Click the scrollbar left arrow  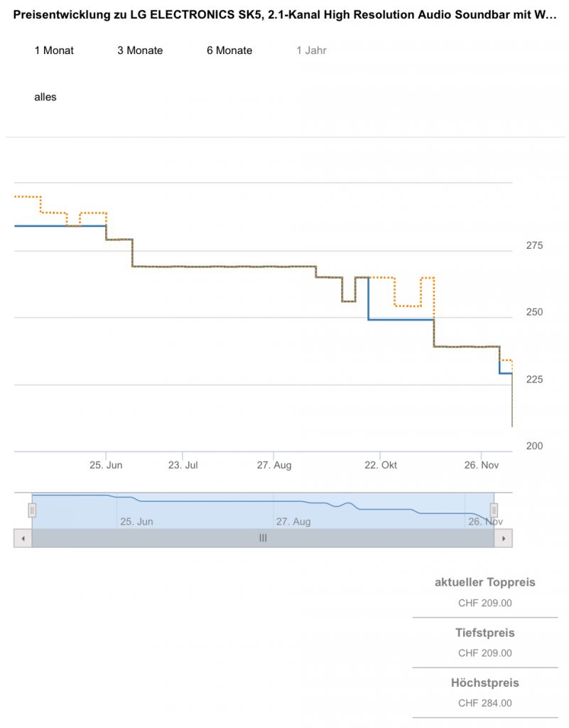[x=23, y=538]
